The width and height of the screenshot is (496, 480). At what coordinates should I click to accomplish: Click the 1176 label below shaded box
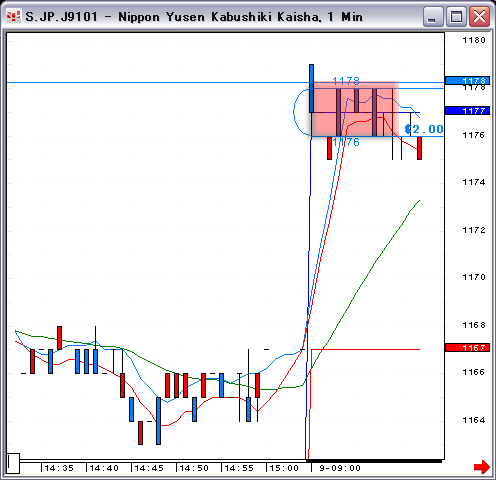point(347,142)
